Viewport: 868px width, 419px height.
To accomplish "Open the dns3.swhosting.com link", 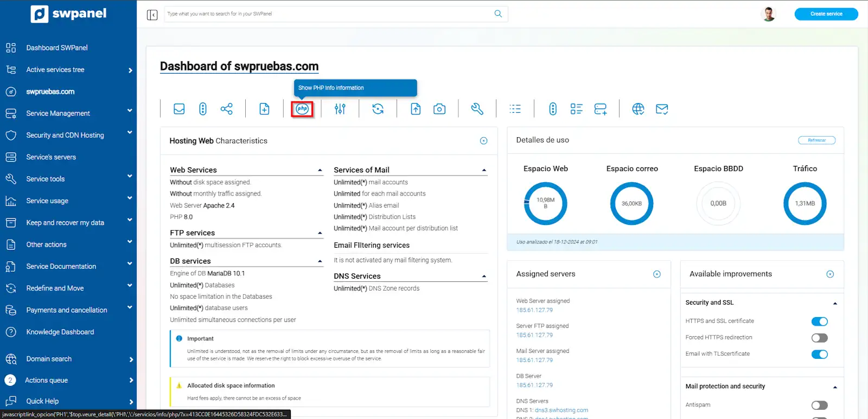I will click(561, 410).
